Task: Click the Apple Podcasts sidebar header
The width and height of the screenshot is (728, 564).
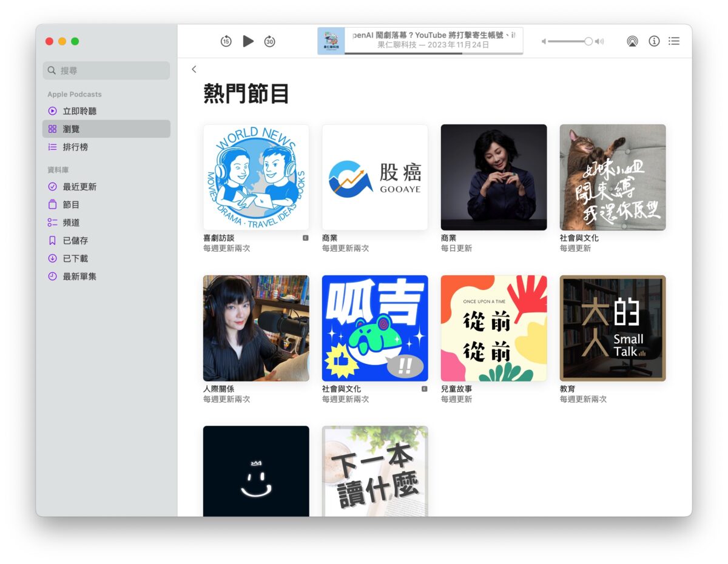Action: (x=75, y=94)
